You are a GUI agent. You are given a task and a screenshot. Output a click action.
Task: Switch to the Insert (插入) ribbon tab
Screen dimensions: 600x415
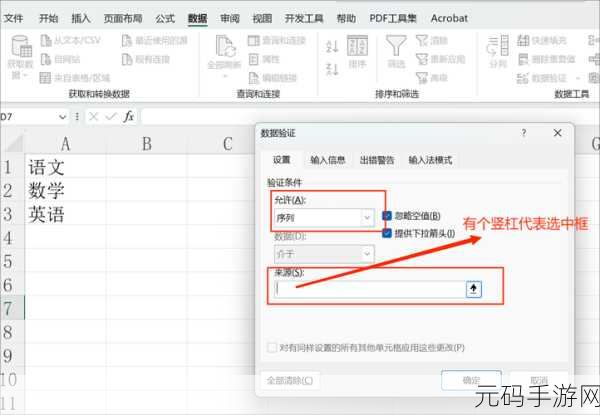tap(81, 18)
